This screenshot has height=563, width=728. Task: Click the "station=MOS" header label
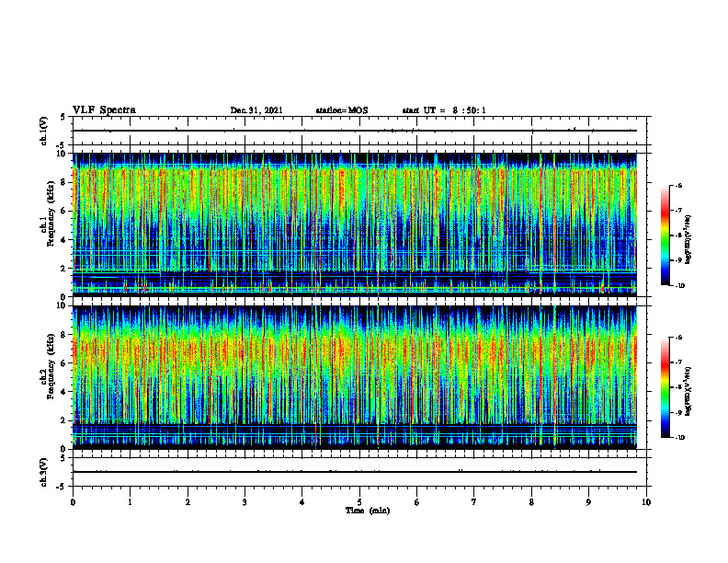(x=342, y=110)
